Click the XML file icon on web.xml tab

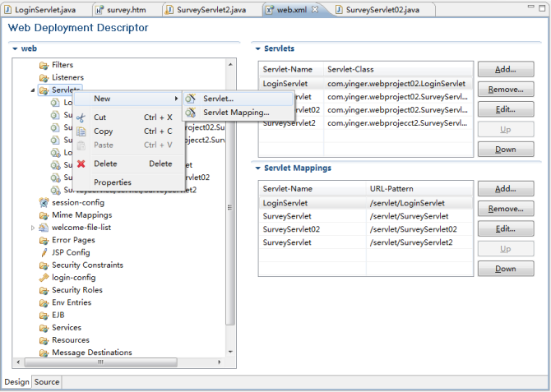pos(270,10)
